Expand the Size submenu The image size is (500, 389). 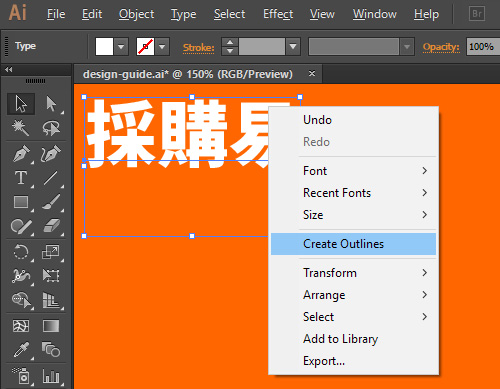point(353,215)
